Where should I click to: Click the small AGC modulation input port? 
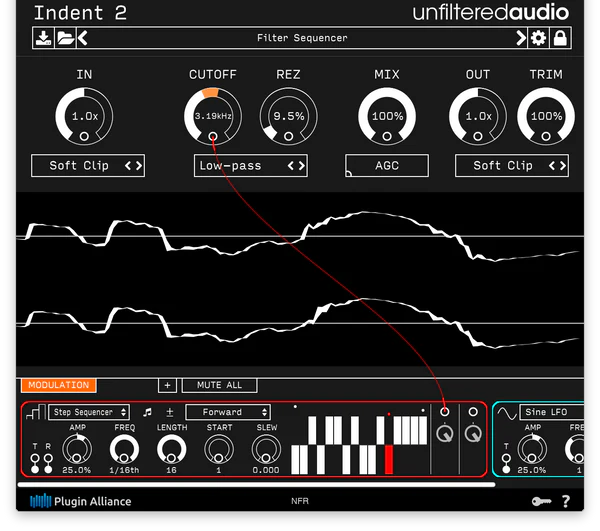pyautogui.click(x=348, y=174)
